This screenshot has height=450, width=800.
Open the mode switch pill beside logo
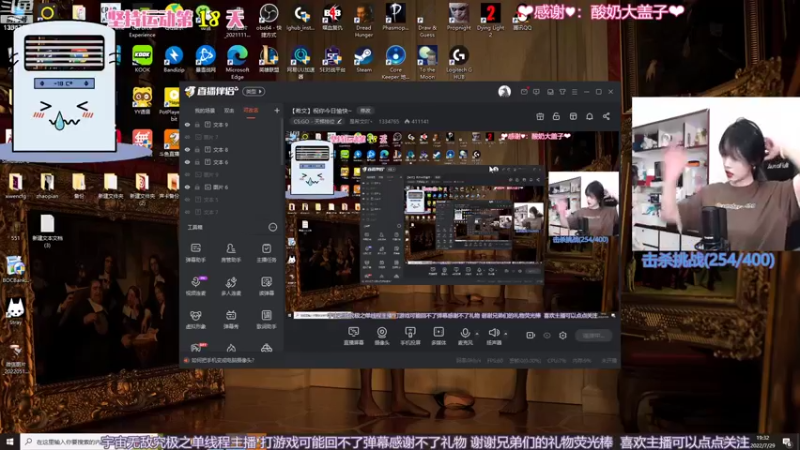254,91
